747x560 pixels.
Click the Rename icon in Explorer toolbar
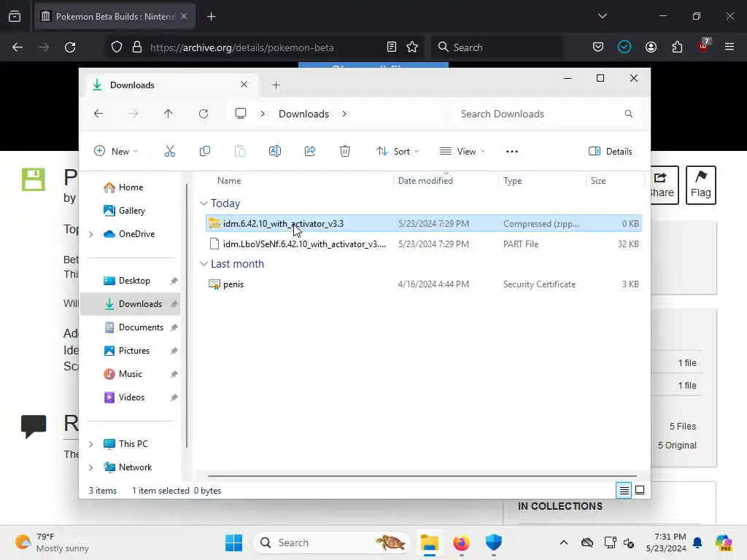[x=275, y=152]
